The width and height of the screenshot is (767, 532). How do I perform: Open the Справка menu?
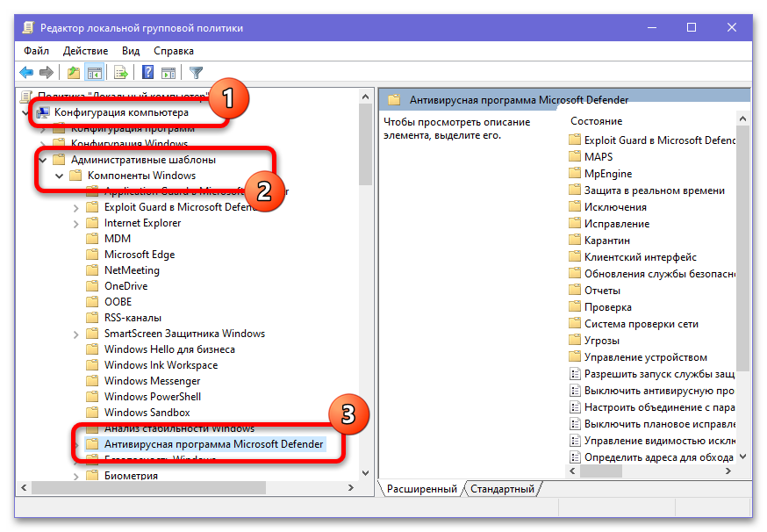point(174,51)
